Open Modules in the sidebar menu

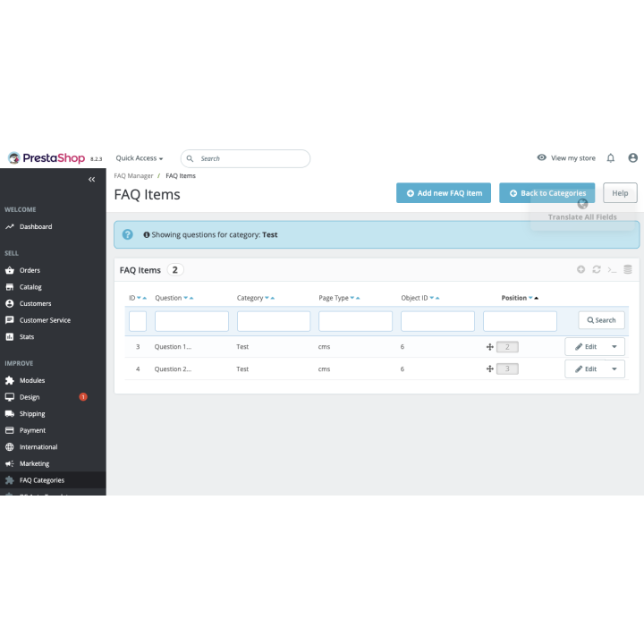coord(32,380)
